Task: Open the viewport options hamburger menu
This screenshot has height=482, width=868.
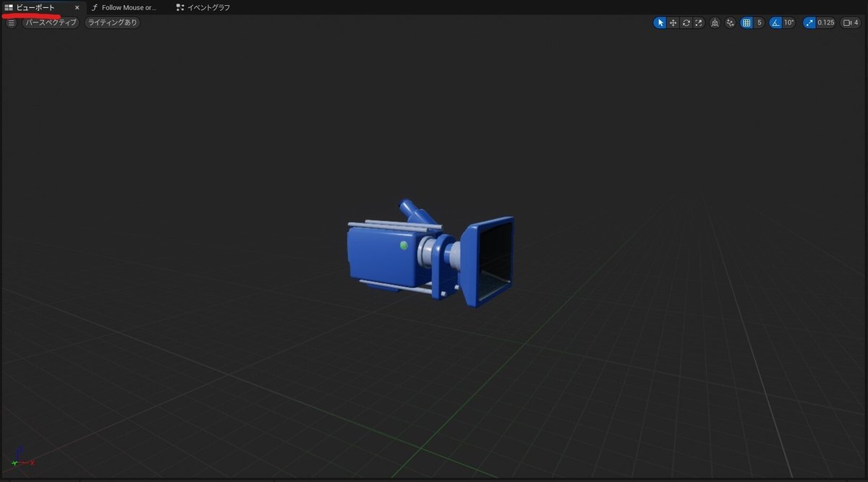Action: tap(11, 22)
